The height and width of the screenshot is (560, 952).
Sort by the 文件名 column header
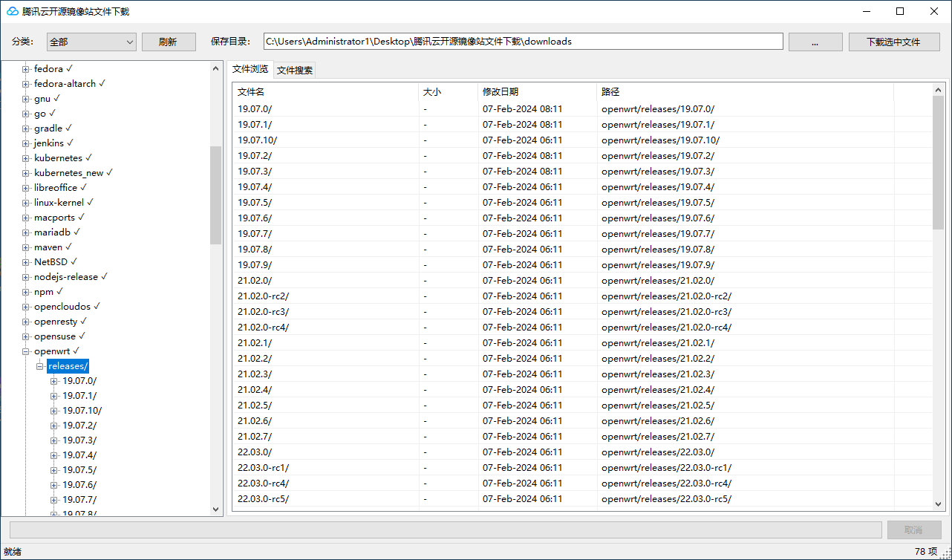point(326,91)
